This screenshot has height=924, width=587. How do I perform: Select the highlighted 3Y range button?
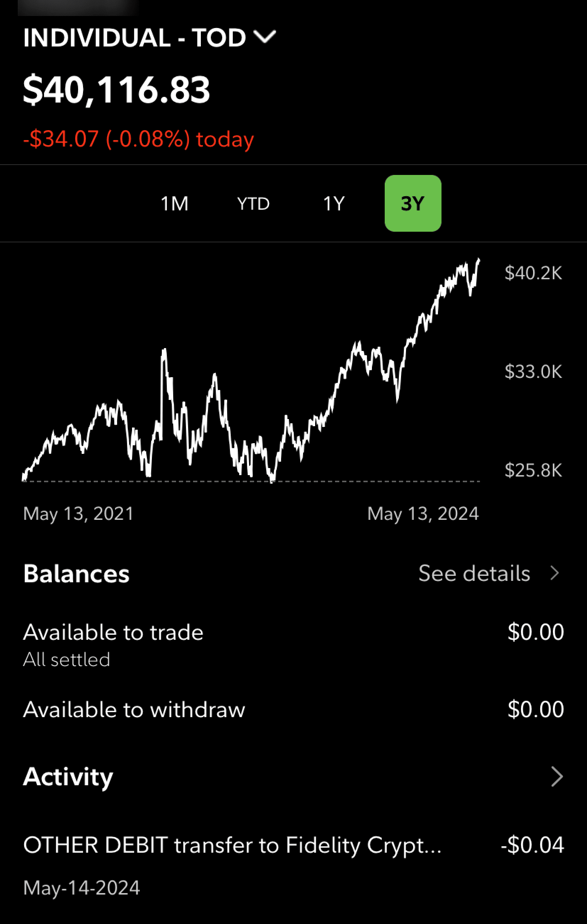413,203
